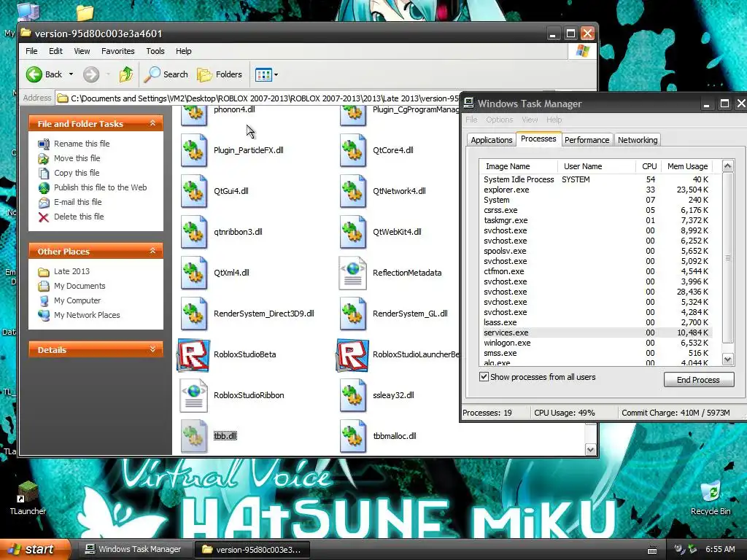Toggle the Folders pane button

coord(220,74)
